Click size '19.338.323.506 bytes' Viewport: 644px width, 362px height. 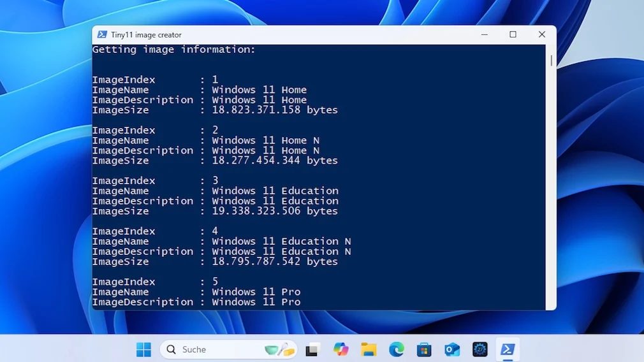click(275, 211)
